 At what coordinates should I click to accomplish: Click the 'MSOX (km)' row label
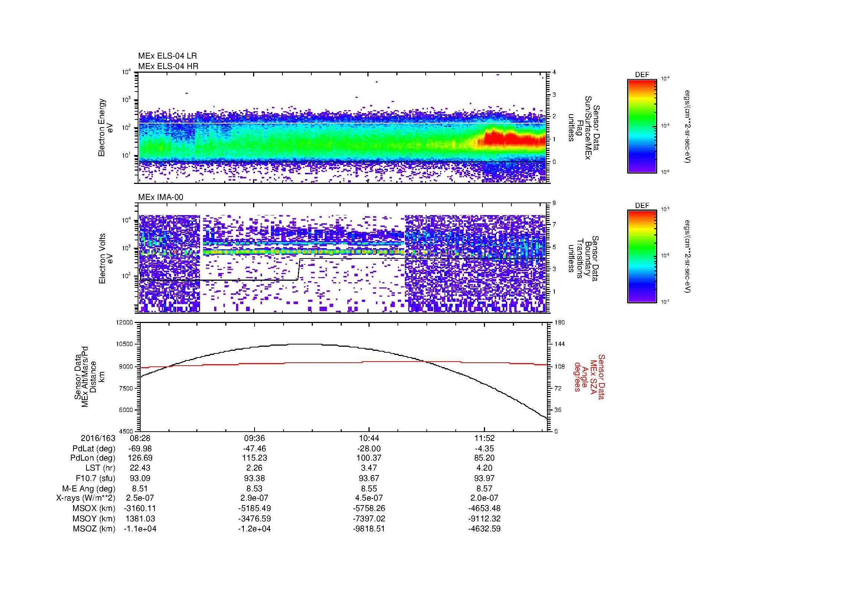coord(94,508)
